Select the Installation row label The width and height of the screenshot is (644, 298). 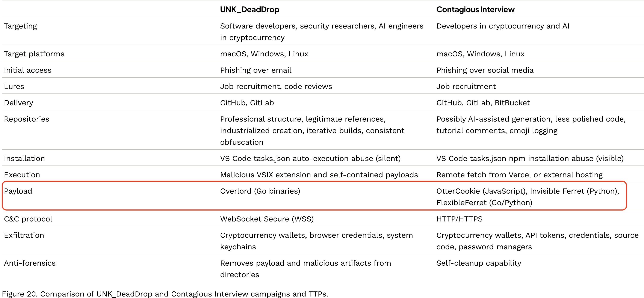click(x=24, y=158)
